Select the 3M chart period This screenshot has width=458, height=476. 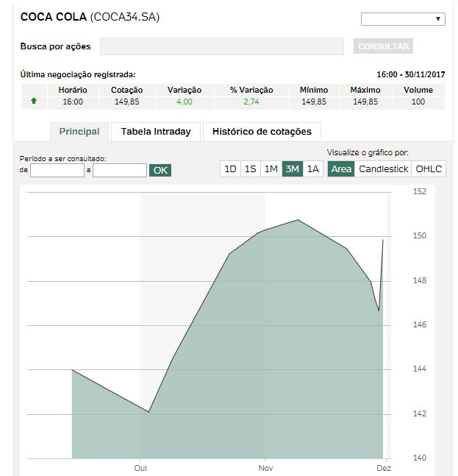tap(293, 168)
